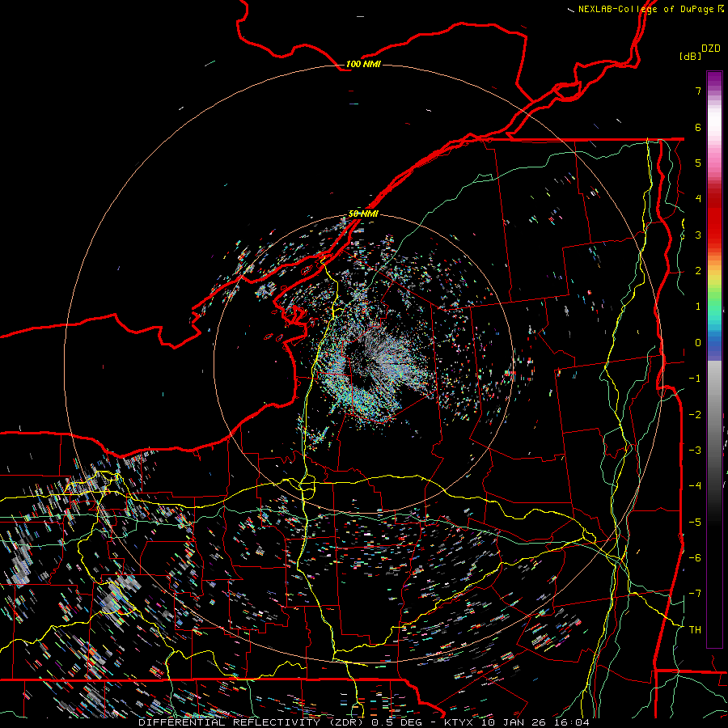Click the NEXLAB-College of DuPage credit text
This screenshot has height=728, width=728.
645,9
